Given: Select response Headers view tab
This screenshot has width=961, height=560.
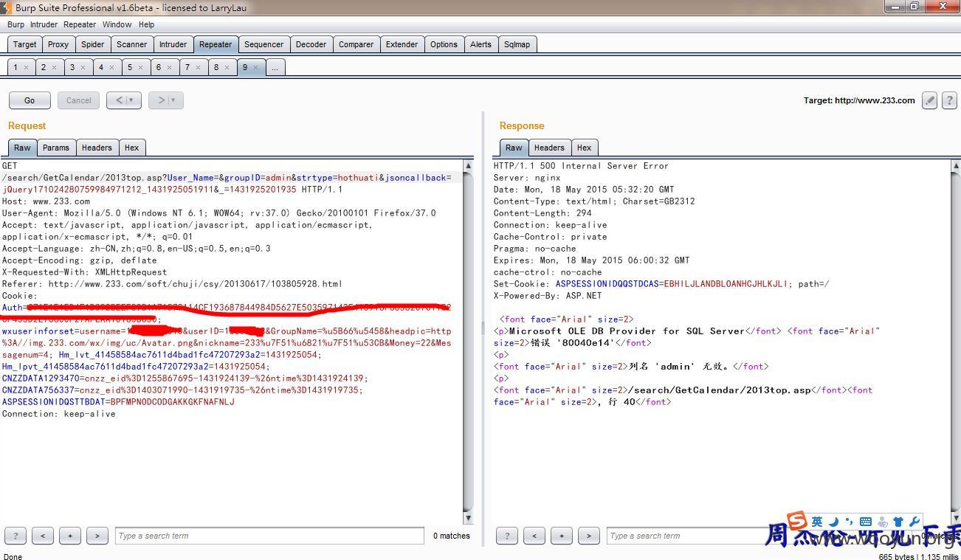Looking at the screenshot, I should pyautogui.click(x=549, y=148).
